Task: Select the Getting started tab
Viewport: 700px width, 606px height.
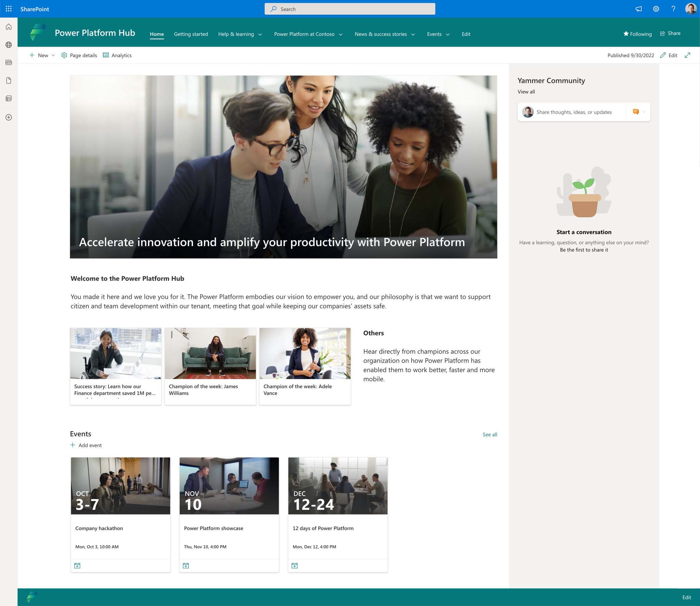Action: pos(191,34)
